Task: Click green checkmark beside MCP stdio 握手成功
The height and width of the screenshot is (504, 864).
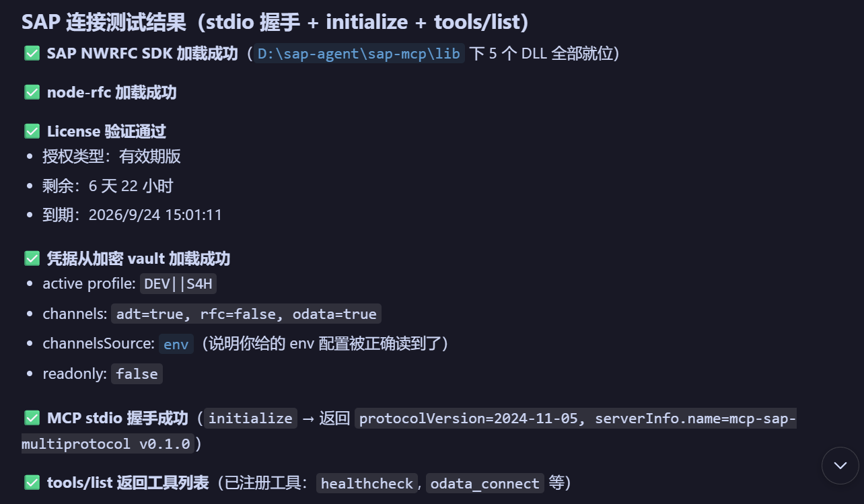Action: [x=32, y=418]
